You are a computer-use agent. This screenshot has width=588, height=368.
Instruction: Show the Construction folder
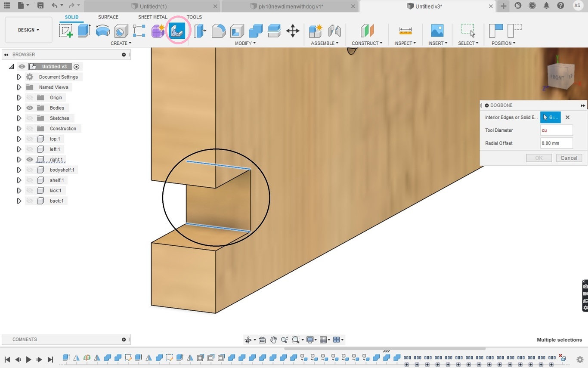coord(30,129)
